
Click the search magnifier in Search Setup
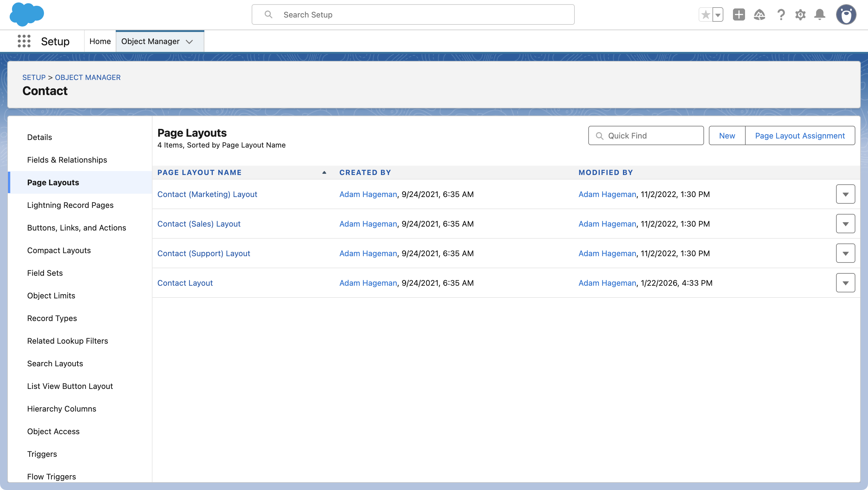click(268, 14)
